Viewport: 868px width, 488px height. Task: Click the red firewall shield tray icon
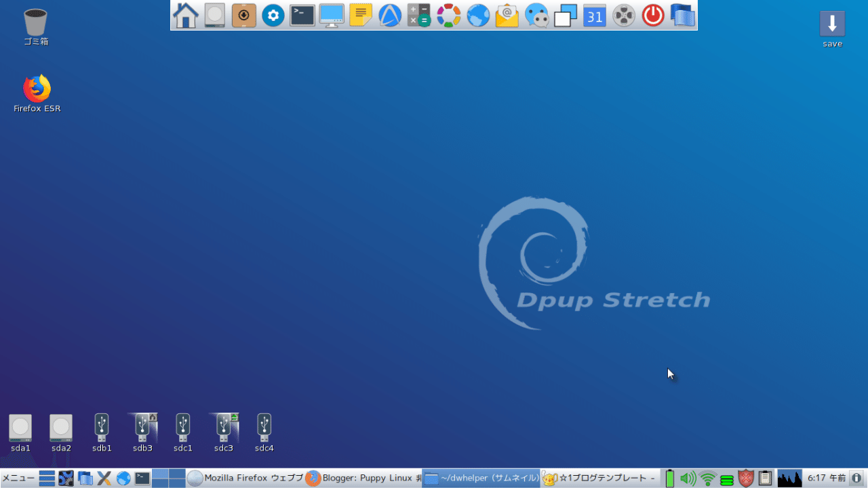746,478
